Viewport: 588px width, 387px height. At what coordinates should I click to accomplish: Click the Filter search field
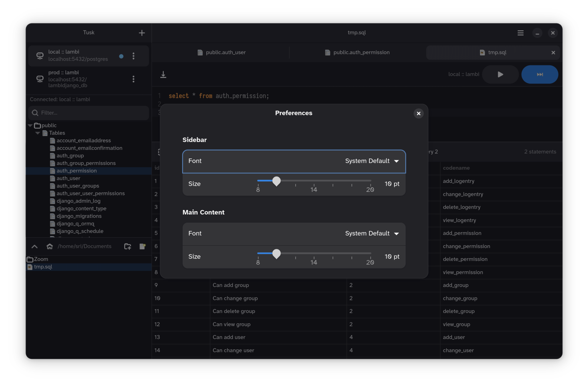coord(88,113)
